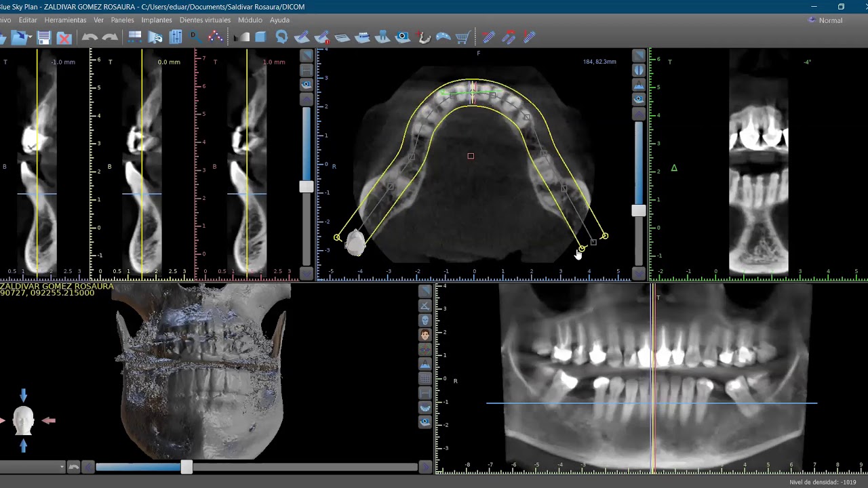Click the camera view toolbar icon

coord(403,37)
